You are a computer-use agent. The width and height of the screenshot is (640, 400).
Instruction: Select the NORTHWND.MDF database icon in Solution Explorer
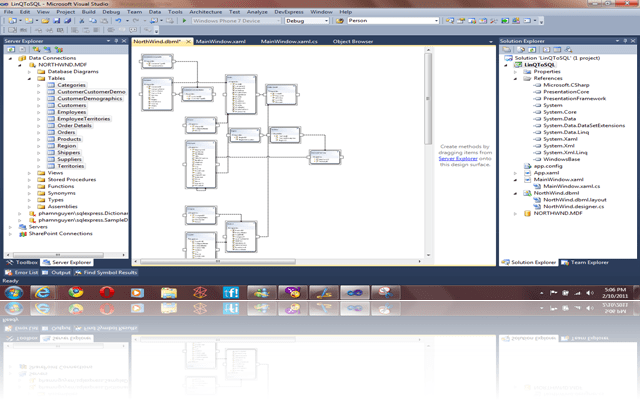pyautogui.click(x=526, y=213)
